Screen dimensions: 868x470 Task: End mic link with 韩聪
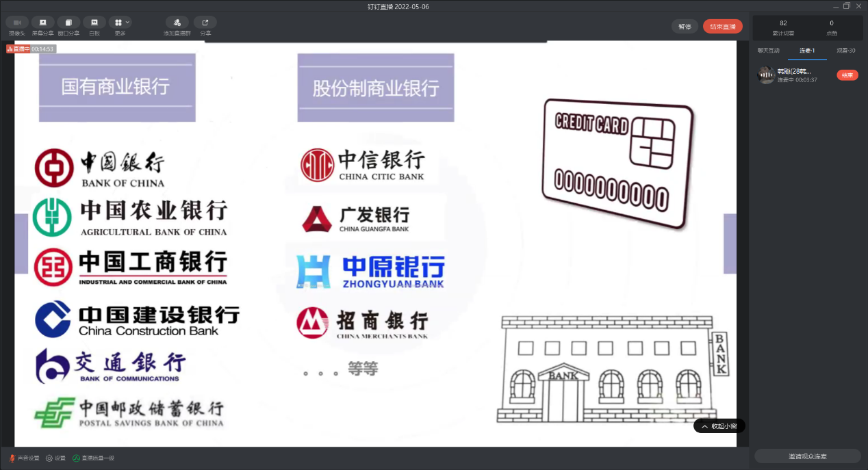click(847, 75)
